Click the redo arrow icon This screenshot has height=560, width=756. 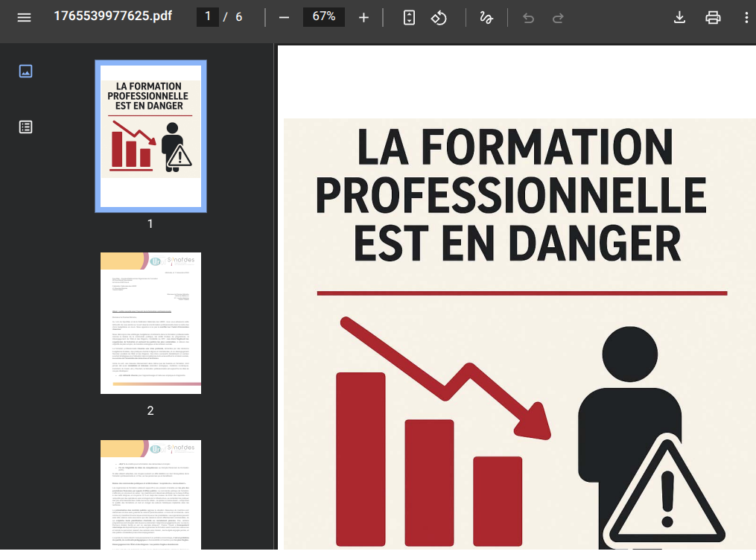tap(558, 17)
